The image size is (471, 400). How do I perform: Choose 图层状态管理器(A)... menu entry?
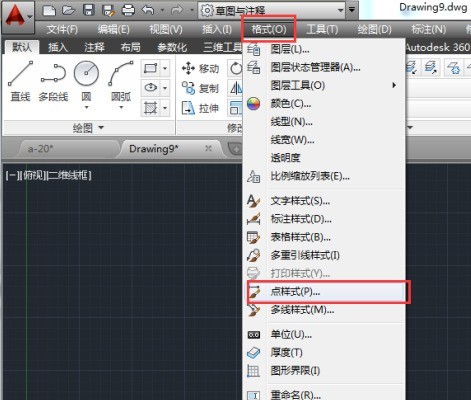pyautogui.click(x=323, y=67)
